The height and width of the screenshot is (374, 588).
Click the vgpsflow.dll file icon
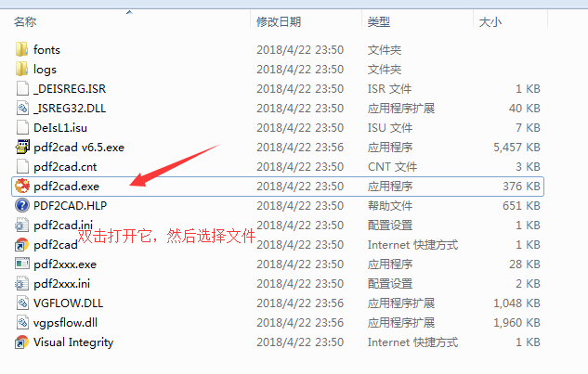pyautogui.click(x=22, y=322)
